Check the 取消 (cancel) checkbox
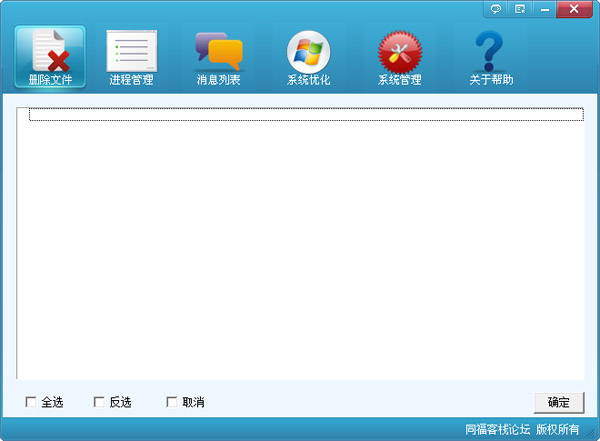Viewport: 600px width, 441px height. (171, 402)
